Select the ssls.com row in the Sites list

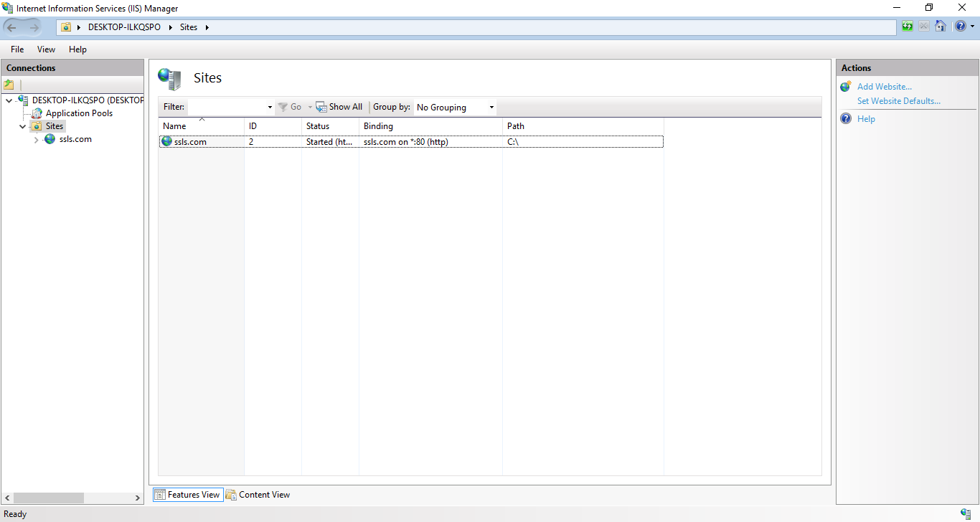pos(411,142)
